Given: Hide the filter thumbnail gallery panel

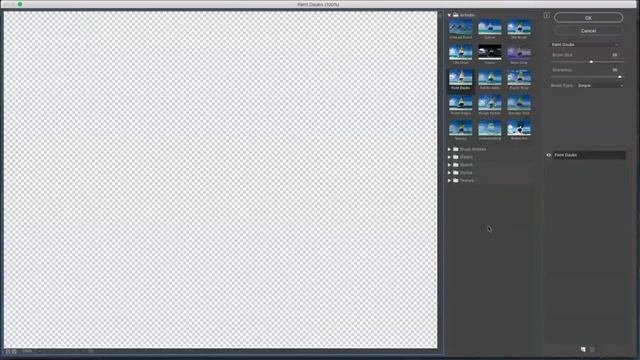Looking at the screenshot, I should tap(547, 16).
